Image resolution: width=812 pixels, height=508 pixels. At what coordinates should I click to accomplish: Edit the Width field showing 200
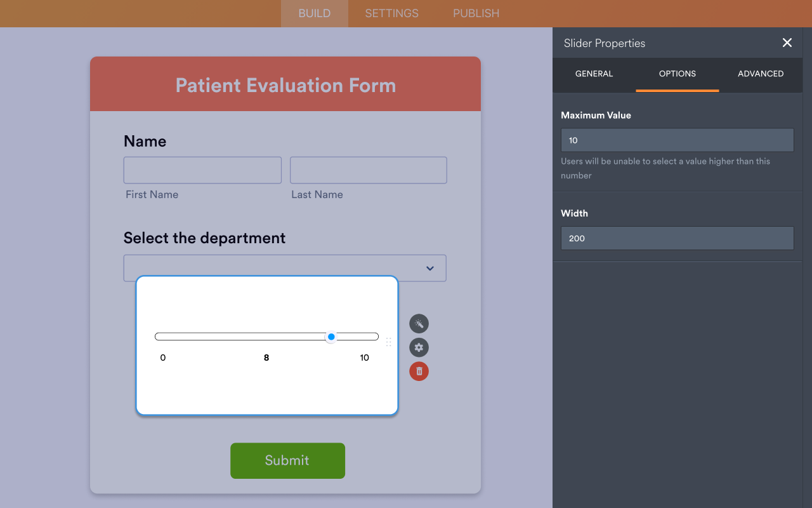pyautogui.click(x=677, y=238)
